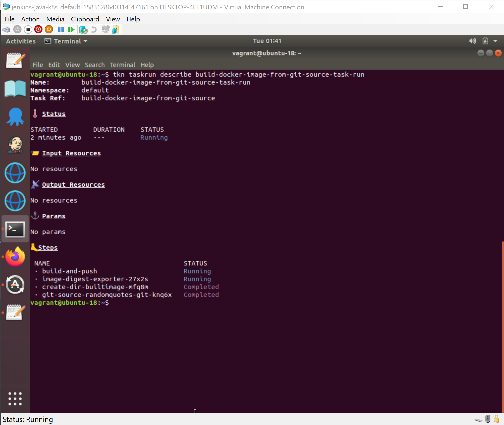This screenshot has height=425, width=504.
Task: Launch Firefox from the dock
Action: point(15,257)
